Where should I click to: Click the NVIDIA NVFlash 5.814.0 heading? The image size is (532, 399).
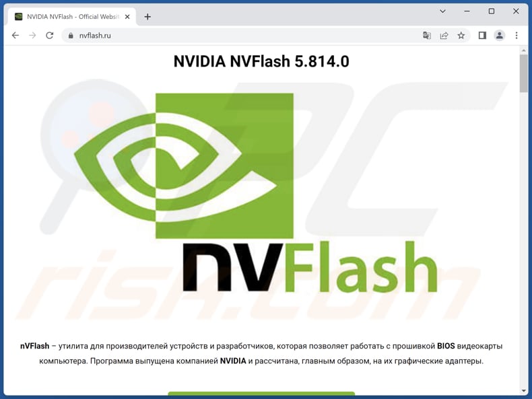pos(261,61)
